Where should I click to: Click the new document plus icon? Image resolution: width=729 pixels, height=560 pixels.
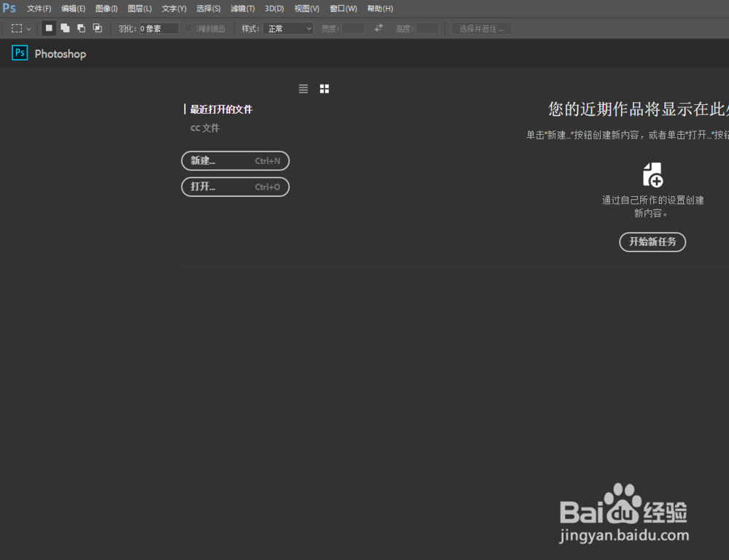point(652,175)
